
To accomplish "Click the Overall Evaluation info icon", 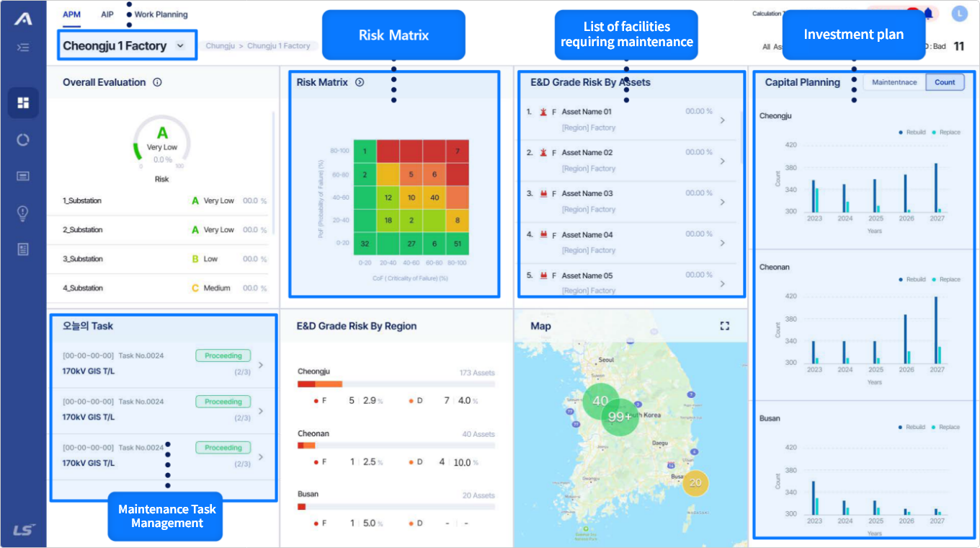I will coord(157,82).
